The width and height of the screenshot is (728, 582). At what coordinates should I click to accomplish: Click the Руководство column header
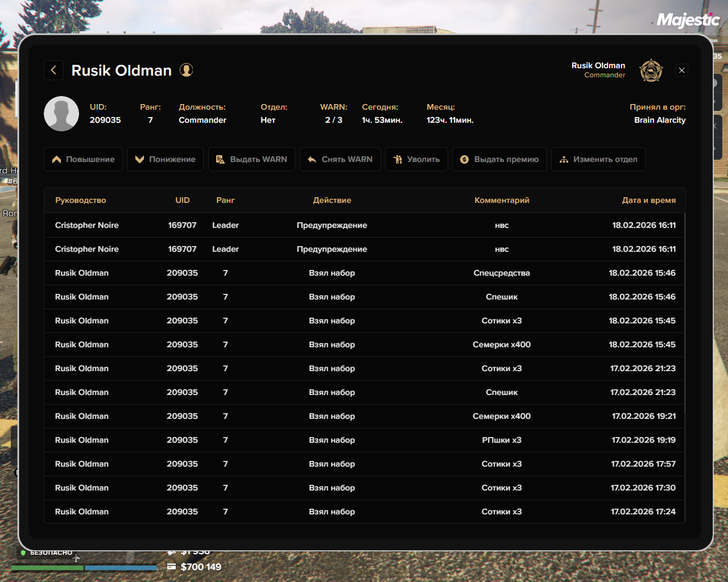coord(81,200)
